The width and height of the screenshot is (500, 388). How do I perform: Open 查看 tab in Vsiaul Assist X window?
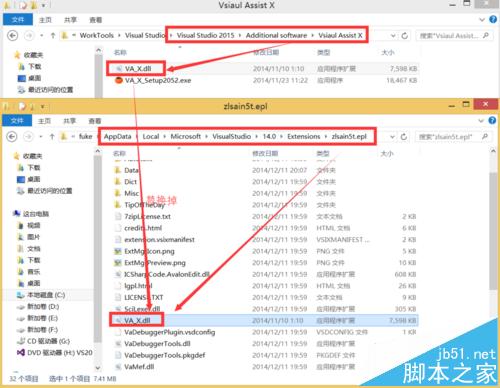pyautogui.click(x=96, y=20)
